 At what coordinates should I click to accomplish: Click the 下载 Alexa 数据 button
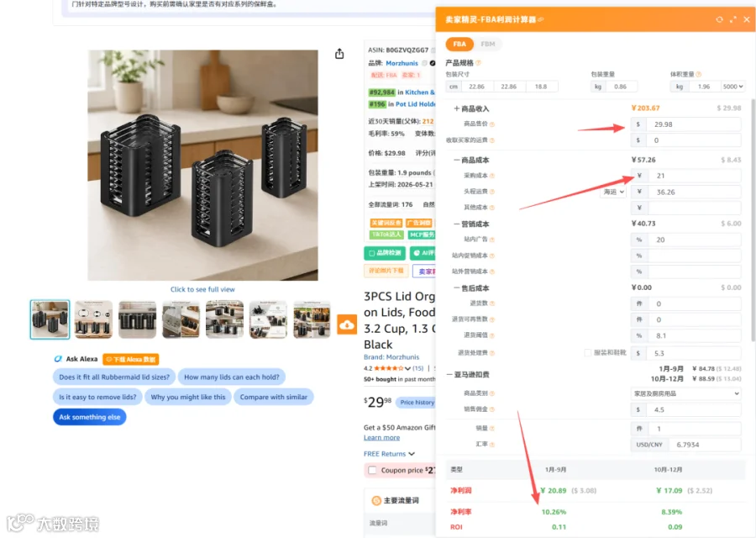pos(131,359)
